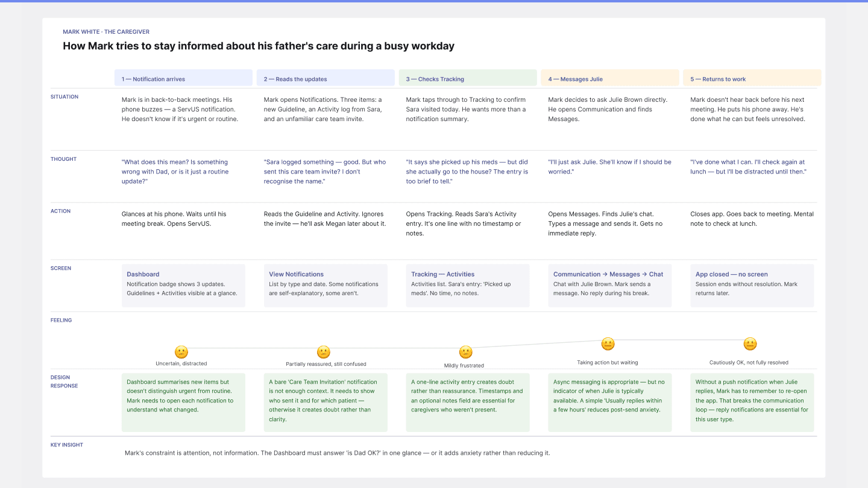
Task: Select the 'SITUATION' row label
Action: [x=64, y=97]
